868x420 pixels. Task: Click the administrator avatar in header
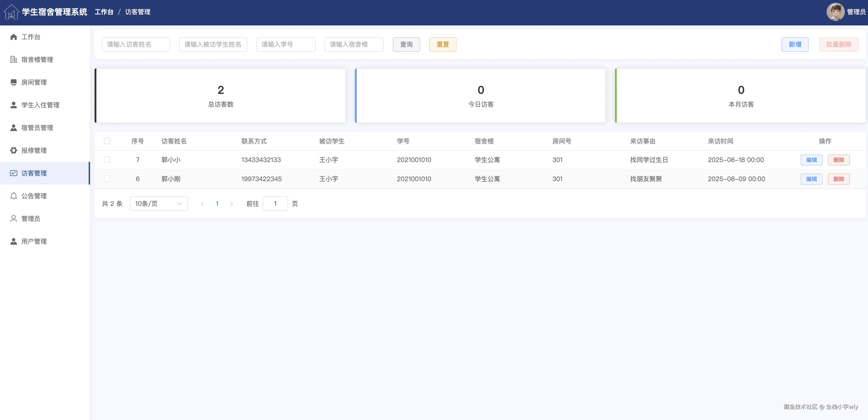pyautogui.click(x=835, y=12)
